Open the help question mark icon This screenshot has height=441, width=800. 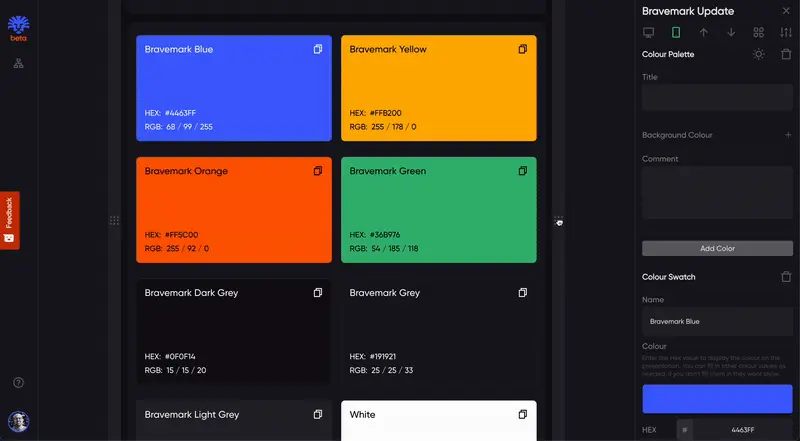coord(18,382)
